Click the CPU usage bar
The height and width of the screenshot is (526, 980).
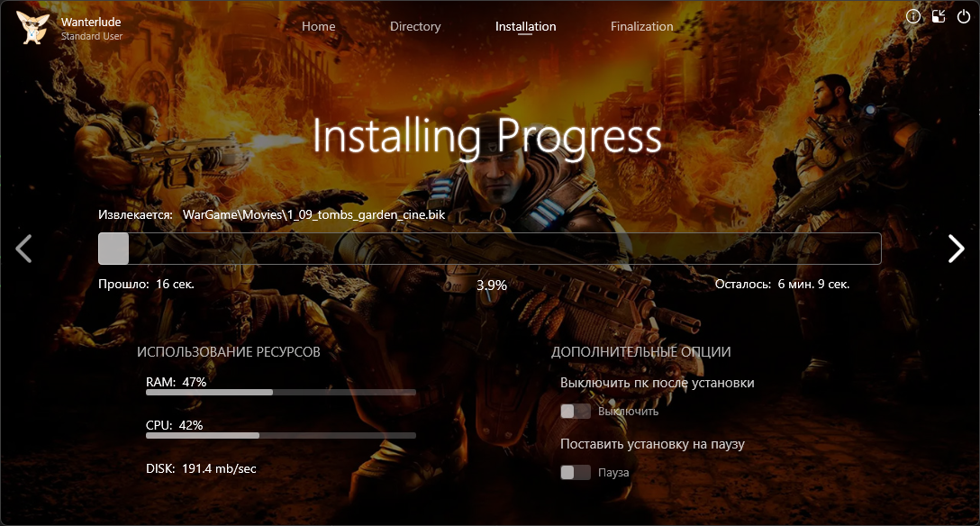(x=281, y=435)
